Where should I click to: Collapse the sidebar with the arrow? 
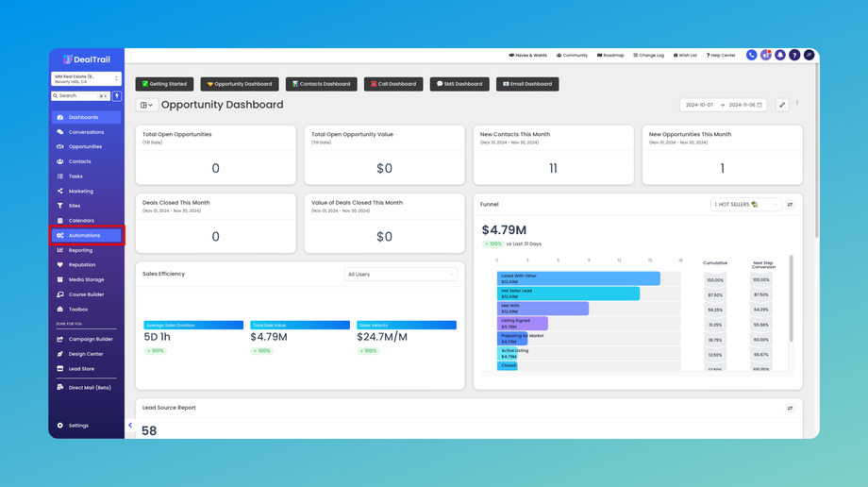pos(130,426)
